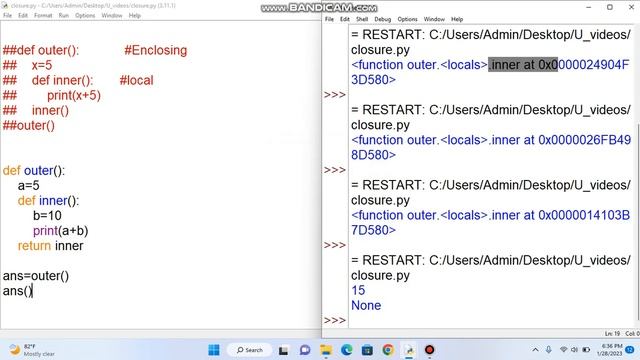Open Run menu in the editor window
The width and height of the screenshot is (640, 360).
tap(64, 16)
